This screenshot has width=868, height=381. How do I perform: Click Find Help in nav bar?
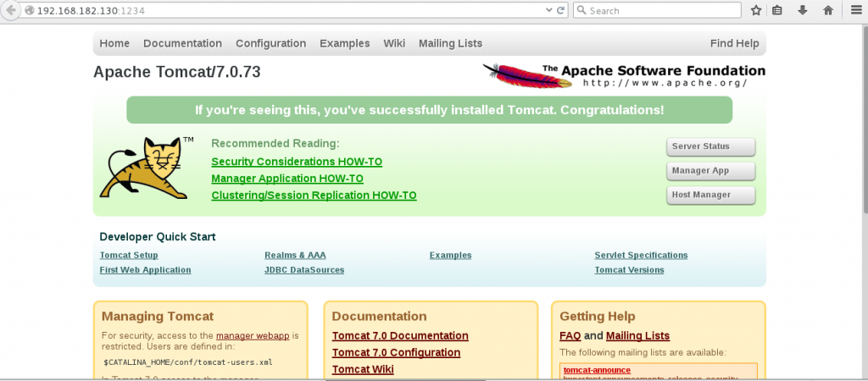pyautogui.click(x=735, y=43)
